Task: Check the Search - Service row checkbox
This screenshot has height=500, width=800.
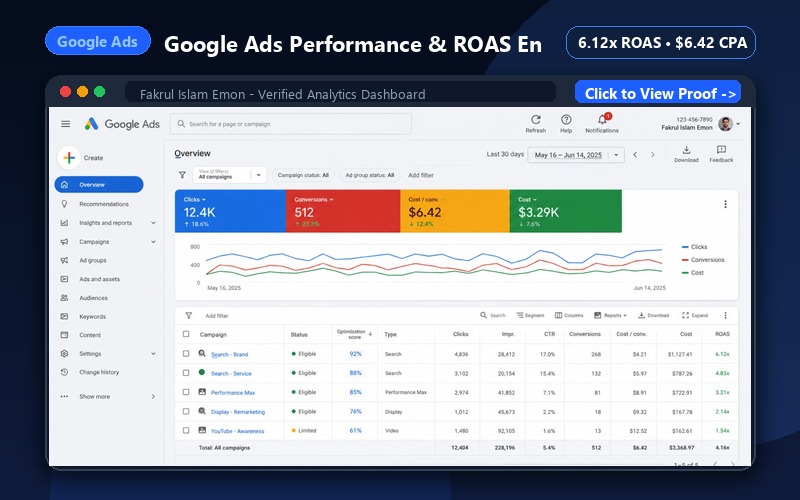Action: tap(186, 373)
